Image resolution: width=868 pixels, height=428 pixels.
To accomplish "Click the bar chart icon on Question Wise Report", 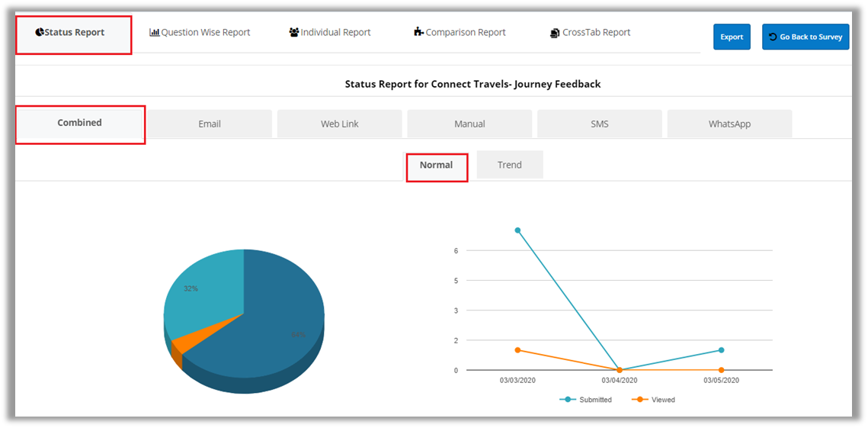I will [x=154, y=32].
